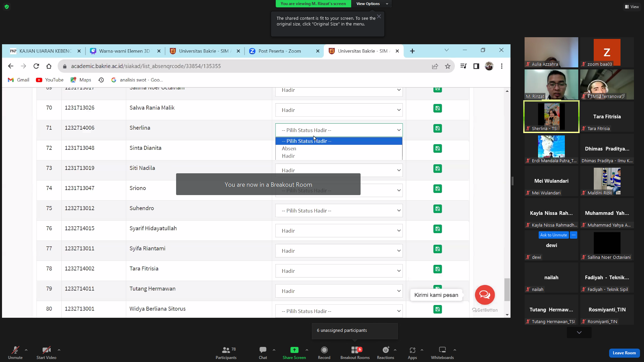Image resolution: width=644 pixels, height=362 pixels.
Task: Save attendance for Tara Fitrisia row
Action: click(437, 269)
